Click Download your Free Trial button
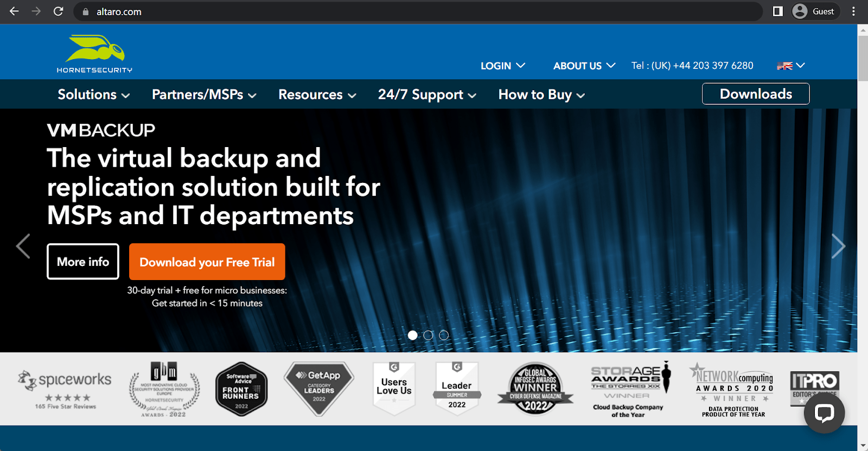 [207, 262]
